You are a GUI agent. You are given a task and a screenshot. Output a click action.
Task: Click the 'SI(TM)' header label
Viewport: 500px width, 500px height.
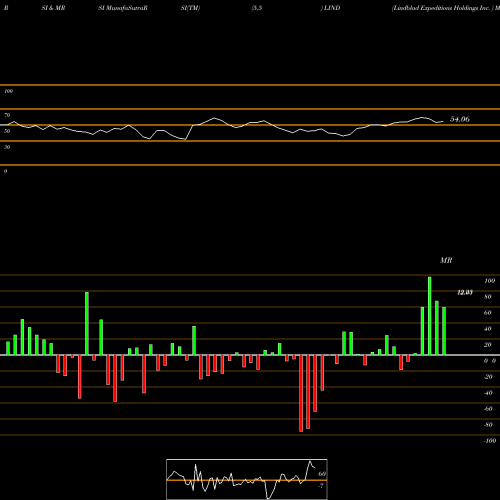(x=190, y=8)
